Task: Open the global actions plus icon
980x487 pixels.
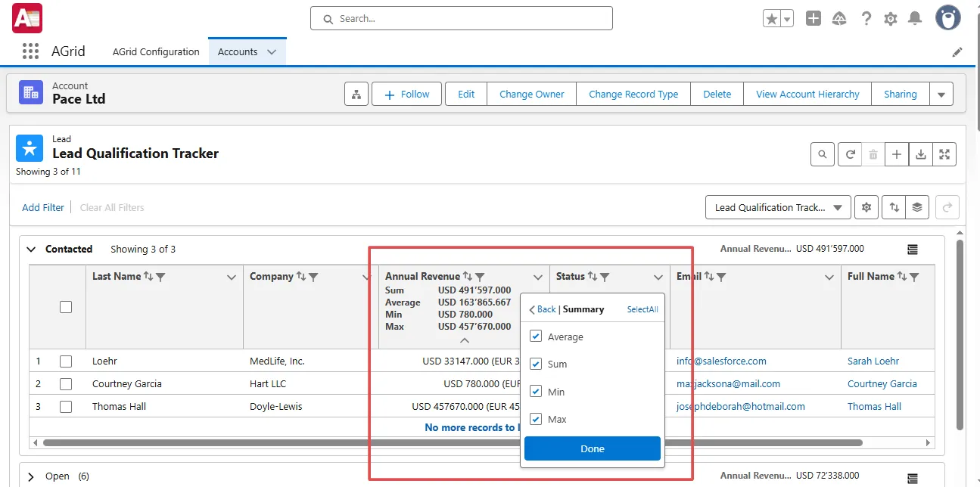Action: point(814,19)
